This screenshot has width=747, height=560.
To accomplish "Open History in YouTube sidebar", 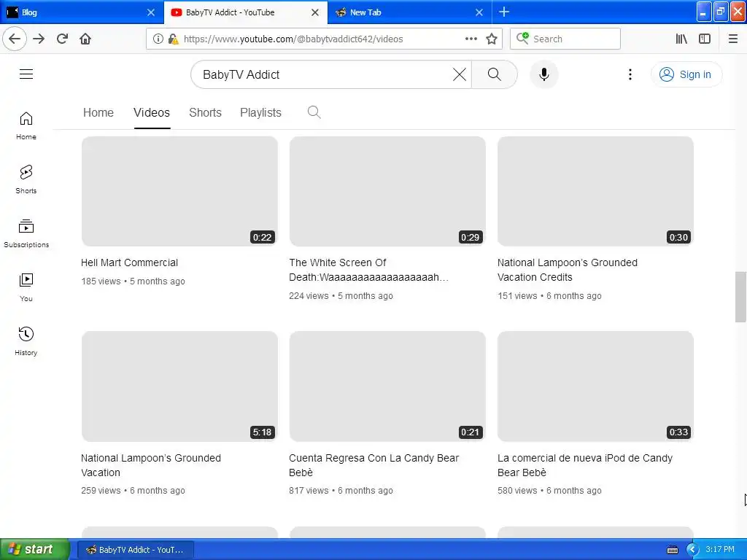I will [26, 341].
